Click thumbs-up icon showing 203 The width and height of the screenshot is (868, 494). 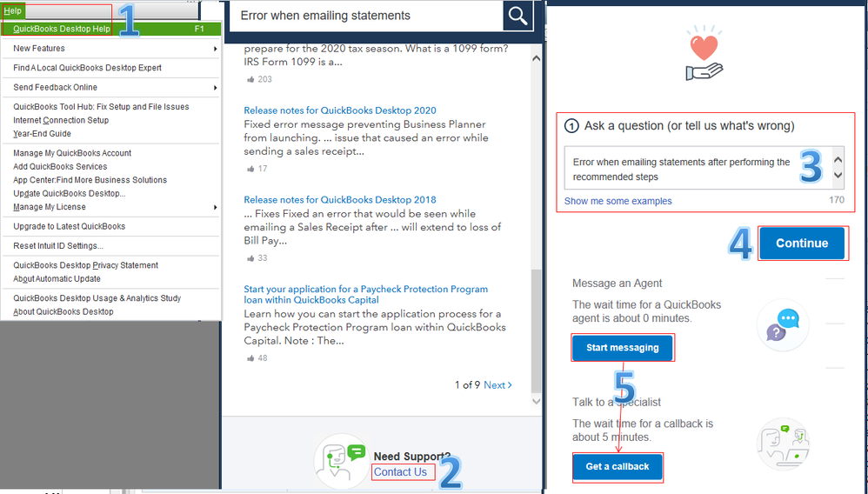250,79
